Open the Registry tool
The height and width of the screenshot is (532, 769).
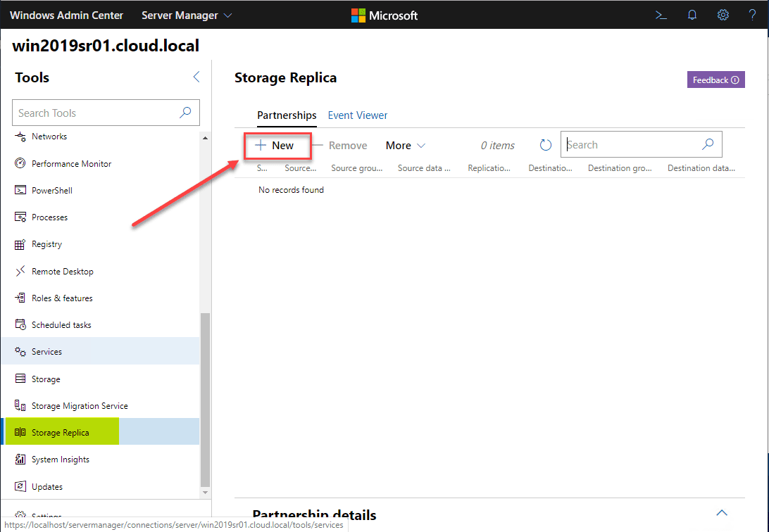click(x=46, y=244)
